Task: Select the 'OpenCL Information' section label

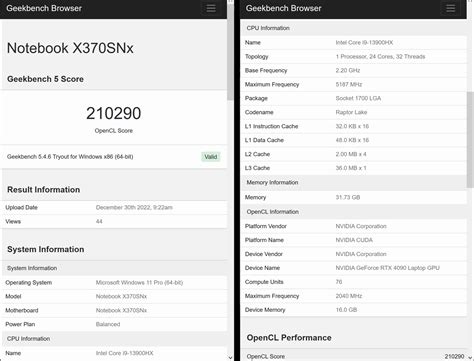Action: point(273,212)
